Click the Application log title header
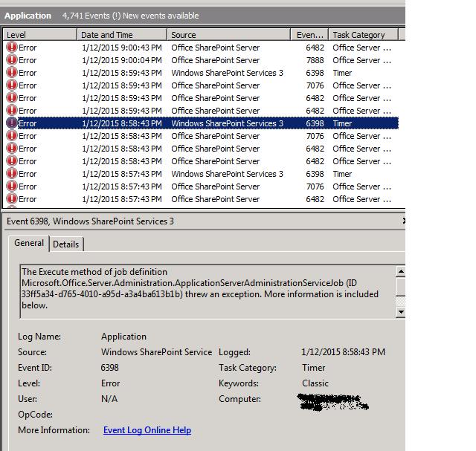Viewport: 476px width, 451px height. coord(28,16)
